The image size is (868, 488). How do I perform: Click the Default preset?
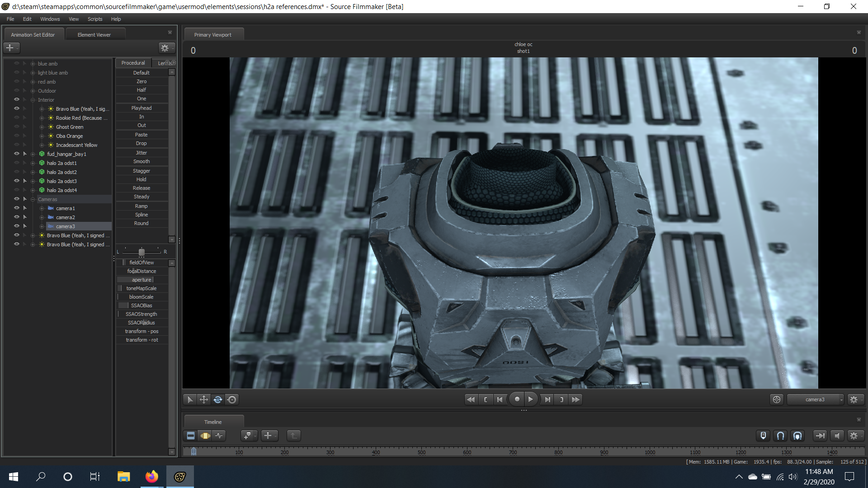coord(142,73)
